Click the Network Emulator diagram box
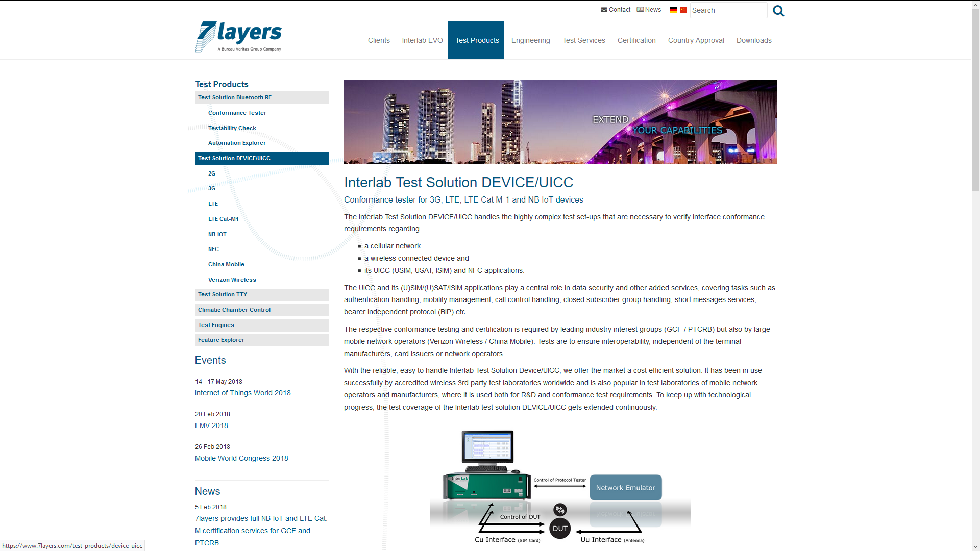980x551 pixels. [625, 488]
